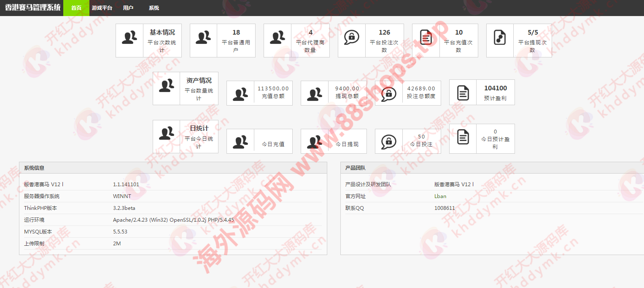Click the users icon for 今日提现
Viewport: 644px width, 288px height.
tap(315, 141)
